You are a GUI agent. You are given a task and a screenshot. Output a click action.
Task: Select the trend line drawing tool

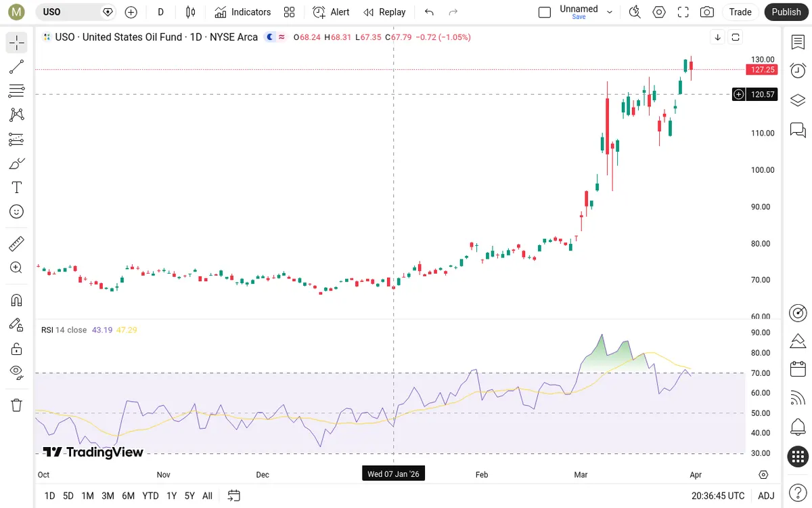[17, 66]
